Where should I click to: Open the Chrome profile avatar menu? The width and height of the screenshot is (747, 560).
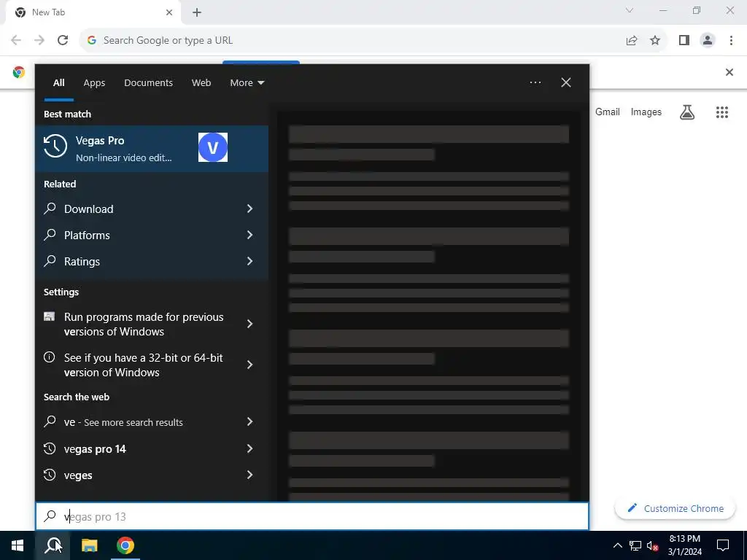708,40
